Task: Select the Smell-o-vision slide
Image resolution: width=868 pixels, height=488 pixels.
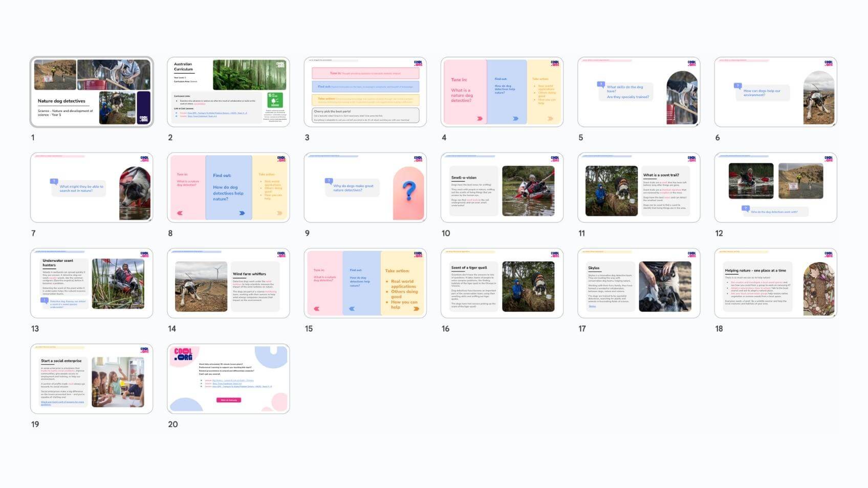Action: coord(502,188)
